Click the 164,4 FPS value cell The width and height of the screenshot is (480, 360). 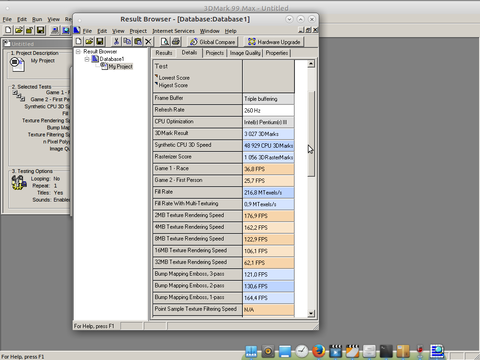269,298
